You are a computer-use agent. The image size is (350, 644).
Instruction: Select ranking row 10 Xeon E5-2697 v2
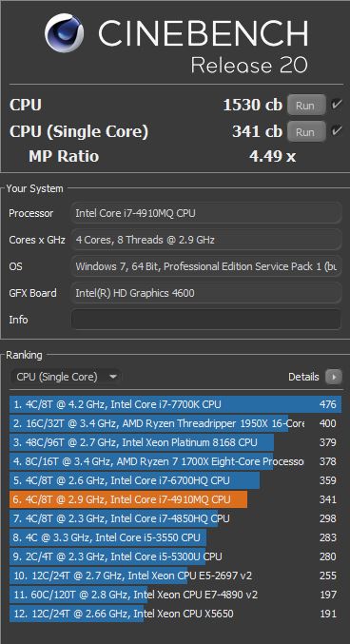pyautogui.click(x=175, y=576)
